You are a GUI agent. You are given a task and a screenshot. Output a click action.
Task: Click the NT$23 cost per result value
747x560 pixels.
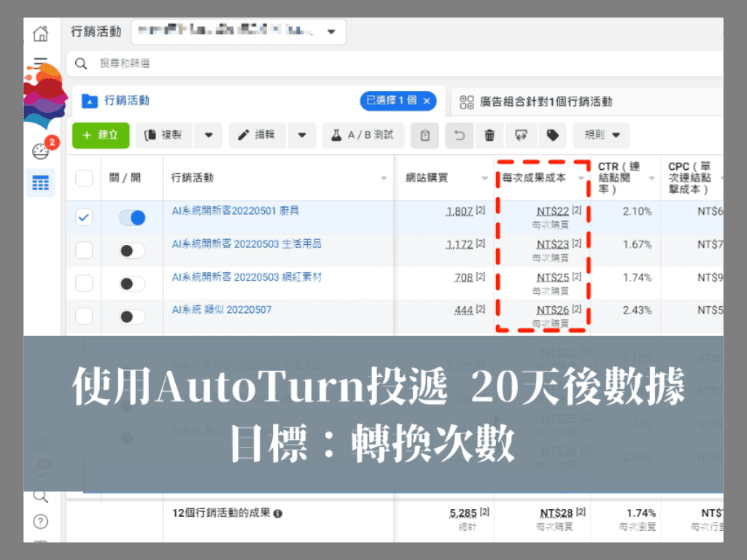coord(553,244)
